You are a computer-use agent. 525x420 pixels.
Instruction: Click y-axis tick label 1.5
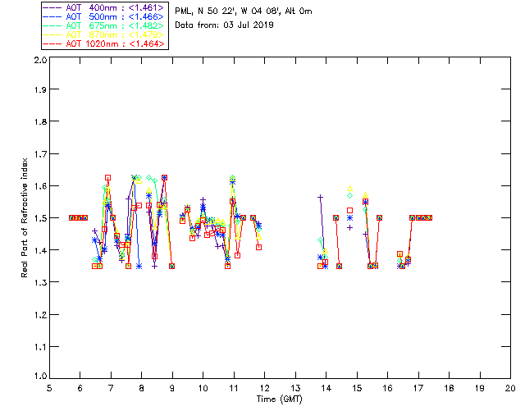[x=40, y=218]
